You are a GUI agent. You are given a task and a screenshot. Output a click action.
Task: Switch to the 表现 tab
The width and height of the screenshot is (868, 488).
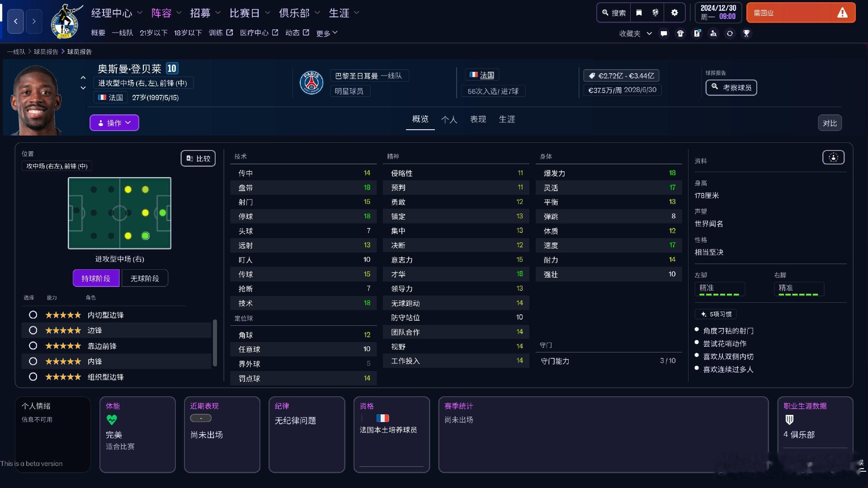[x=478, y=119]
